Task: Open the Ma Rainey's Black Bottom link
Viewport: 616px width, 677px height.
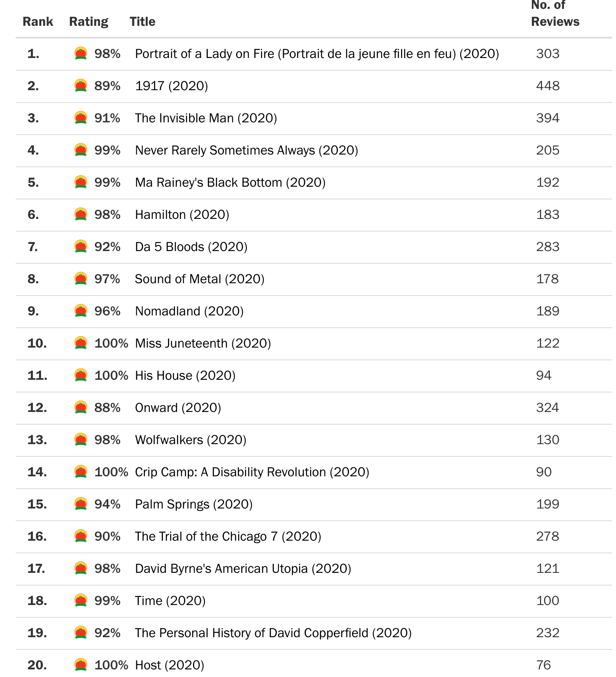Action: pyautogui.click(x=230, y=182)
